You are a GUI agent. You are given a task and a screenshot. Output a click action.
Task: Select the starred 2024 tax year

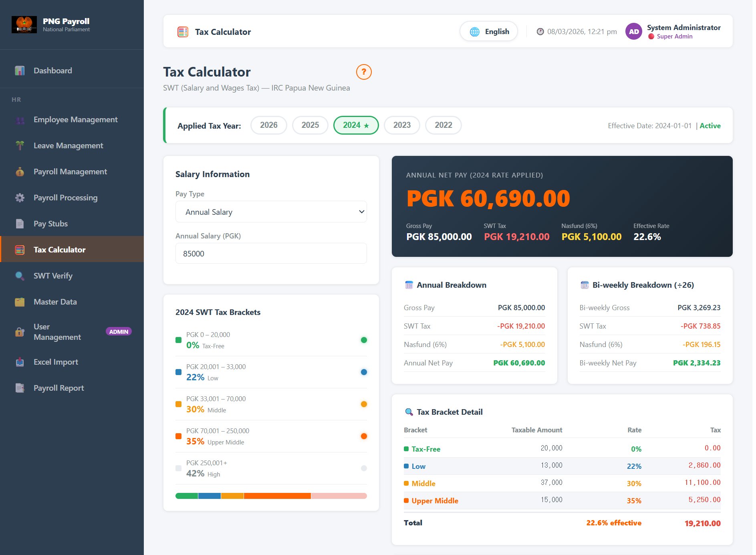356,125
